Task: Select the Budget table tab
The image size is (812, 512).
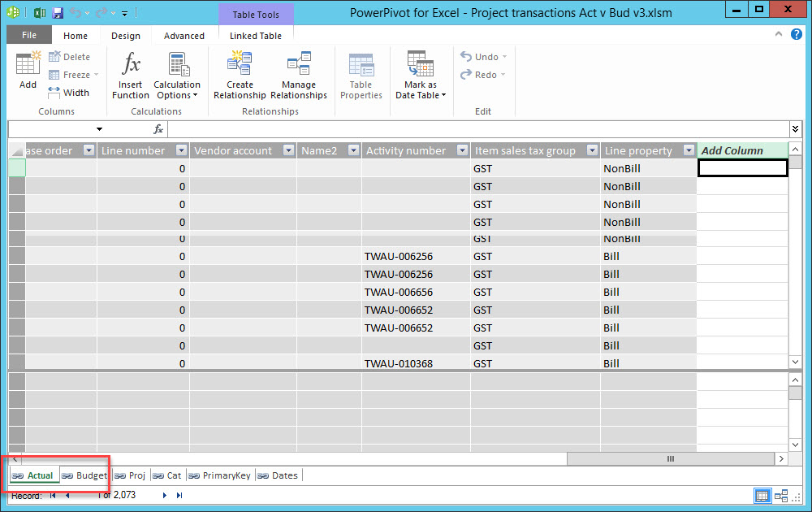Action: [x=84, y=475]
